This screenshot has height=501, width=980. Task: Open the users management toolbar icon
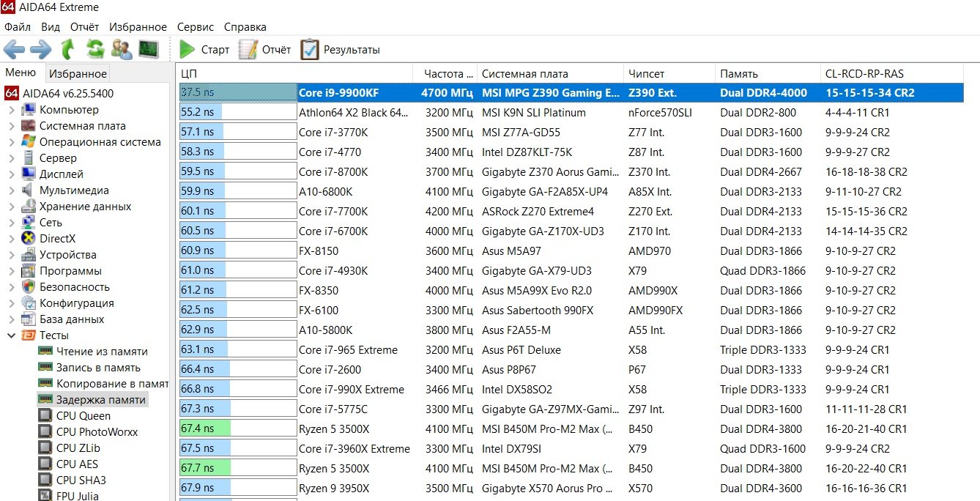pos(122,50)
